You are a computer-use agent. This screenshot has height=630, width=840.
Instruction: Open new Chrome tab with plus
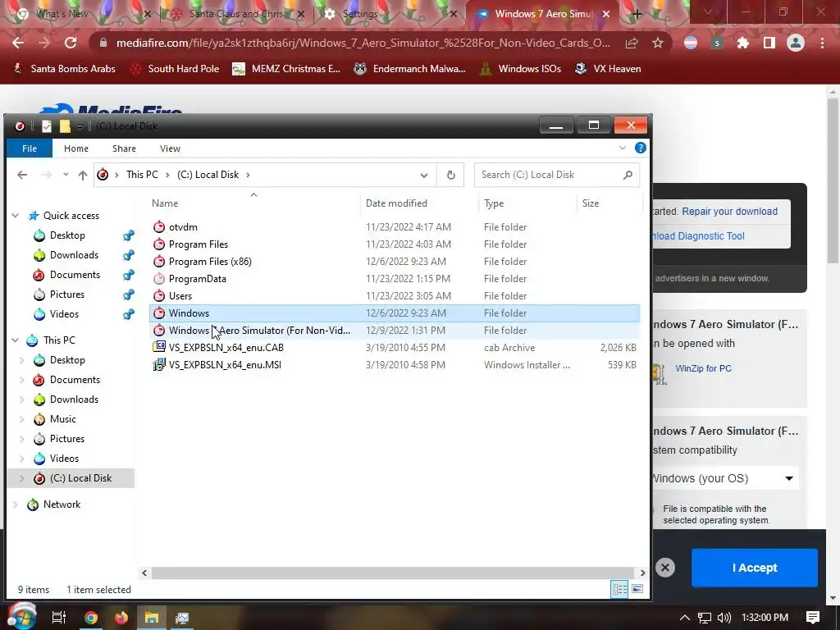(637, 14)
